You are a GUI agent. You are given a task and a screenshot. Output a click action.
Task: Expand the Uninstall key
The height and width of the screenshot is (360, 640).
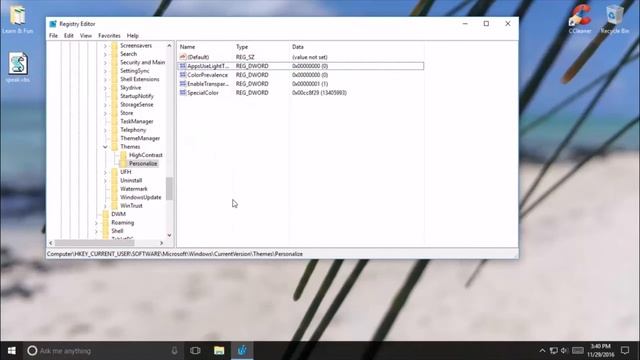pos(105,180)
